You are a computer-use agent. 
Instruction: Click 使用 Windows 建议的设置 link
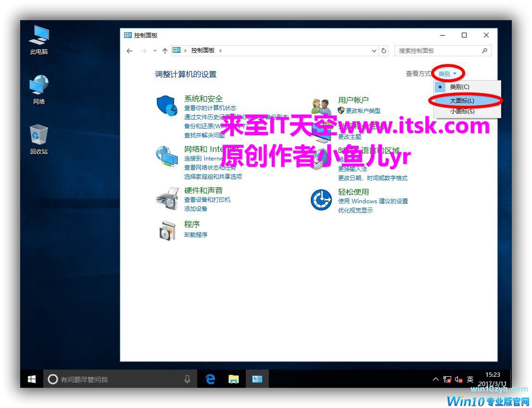(x=373, y=201)
